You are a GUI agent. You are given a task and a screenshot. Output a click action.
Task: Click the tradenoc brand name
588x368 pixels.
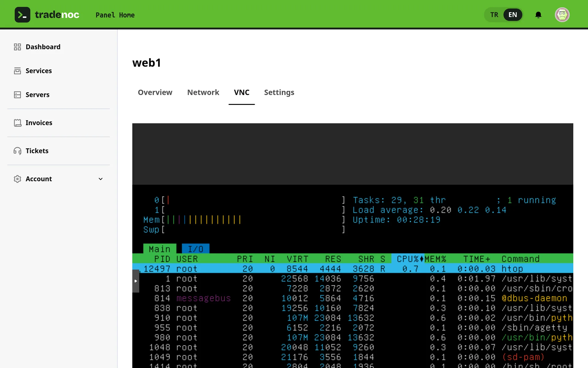coord(57,15)
